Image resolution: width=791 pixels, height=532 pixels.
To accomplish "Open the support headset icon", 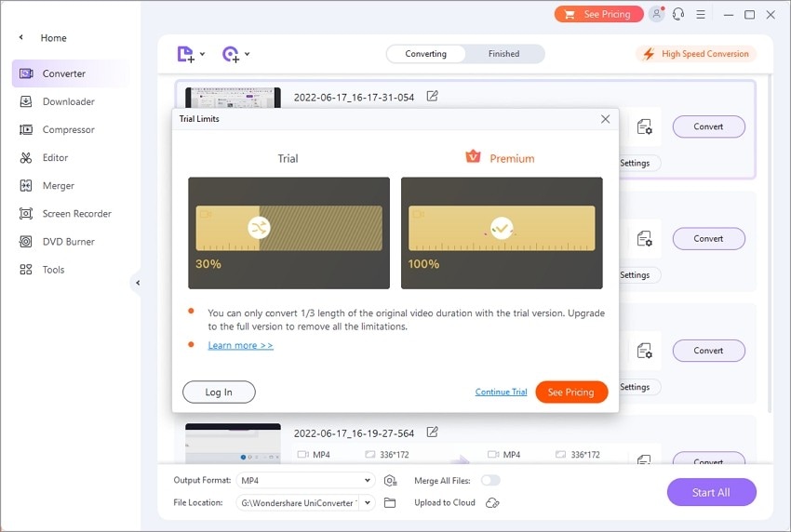I will (x=678, y=14).
